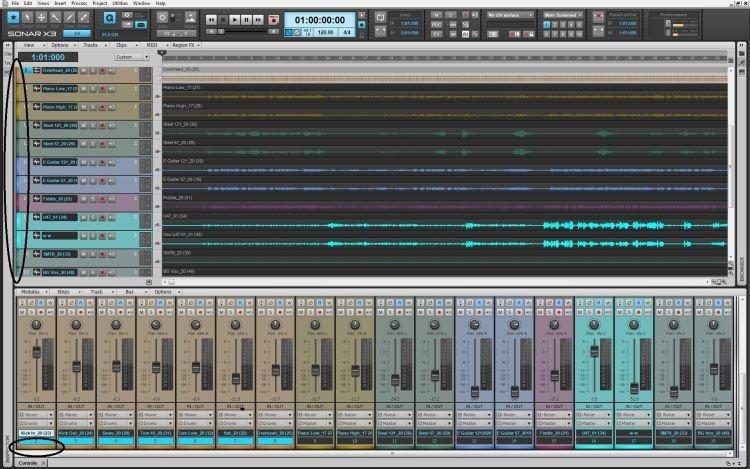750x469 pixels.
Task: Open the Region FX dropdown menu
Action: coord(186,45)
